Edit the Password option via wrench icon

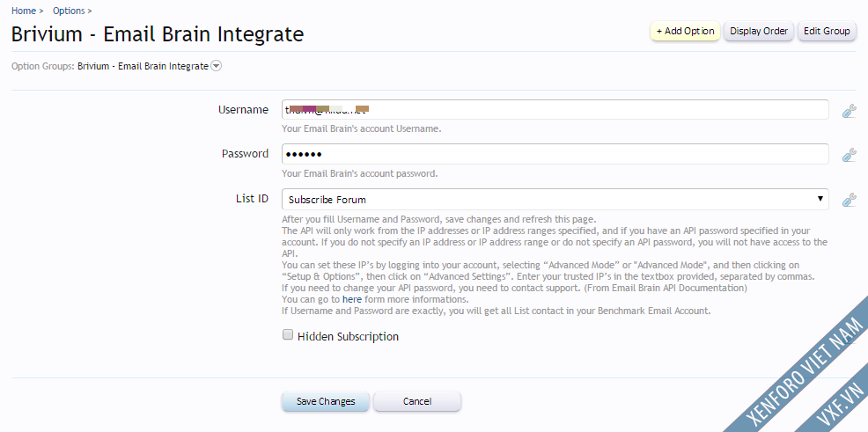[x=850, y=156]
